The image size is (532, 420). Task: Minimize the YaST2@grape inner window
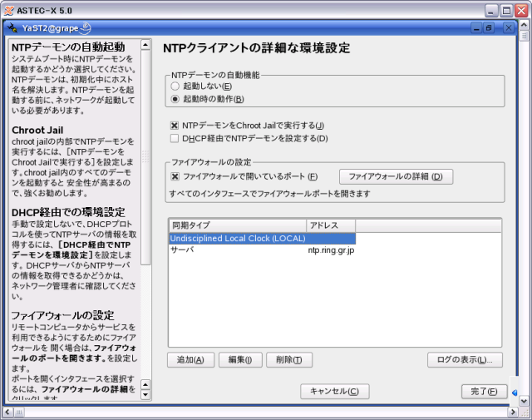click(x=476, y=27)
